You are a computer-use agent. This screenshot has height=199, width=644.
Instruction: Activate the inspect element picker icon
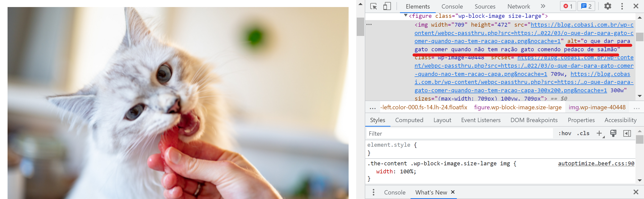374,6
